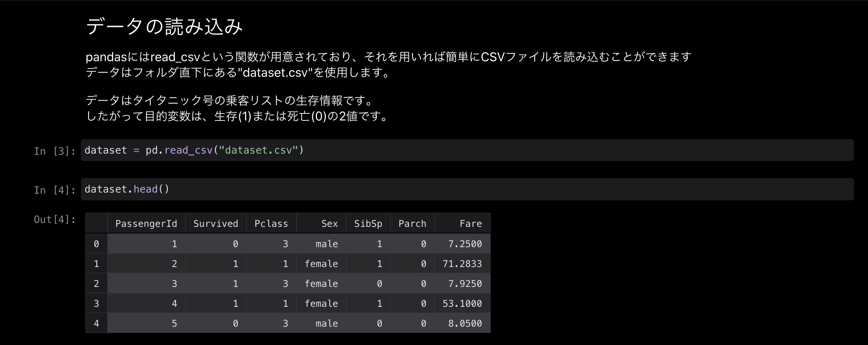Click the paragraph mentioning "dataset.csv"

click(388, 65)
